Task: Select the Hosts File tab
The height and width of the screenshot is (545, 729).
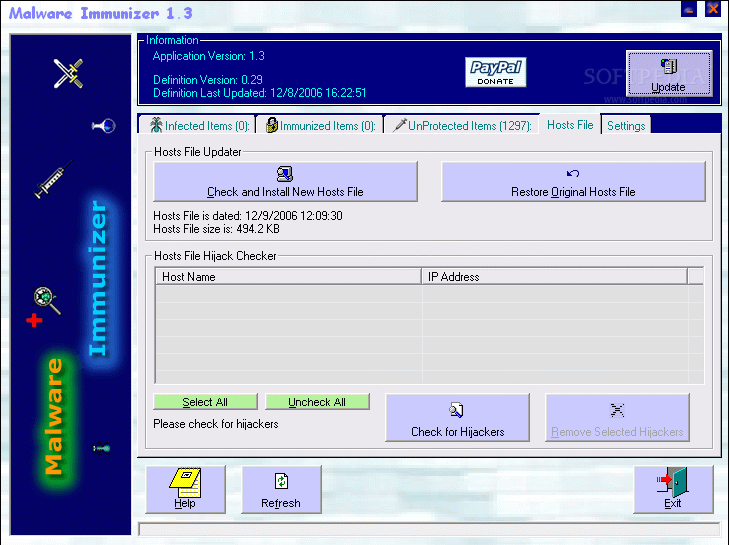Action: coord(570,125)
